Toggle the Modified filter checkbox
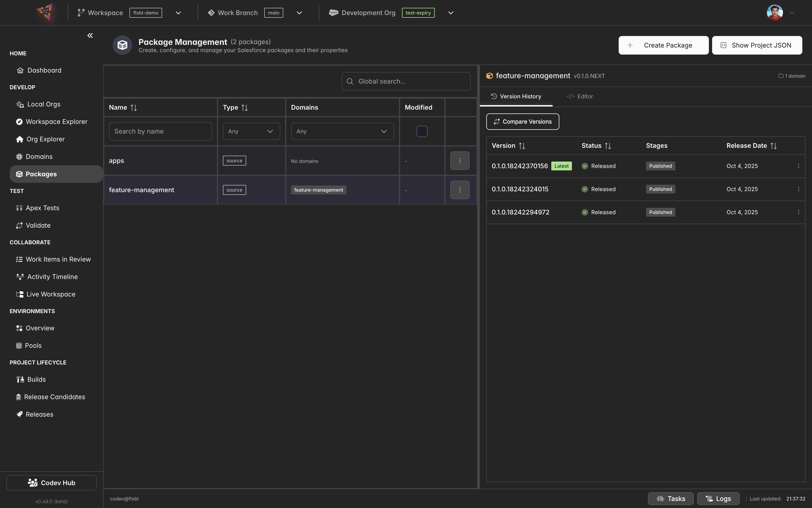The width and height of the screenshot is (812, 508). (422, 131)
